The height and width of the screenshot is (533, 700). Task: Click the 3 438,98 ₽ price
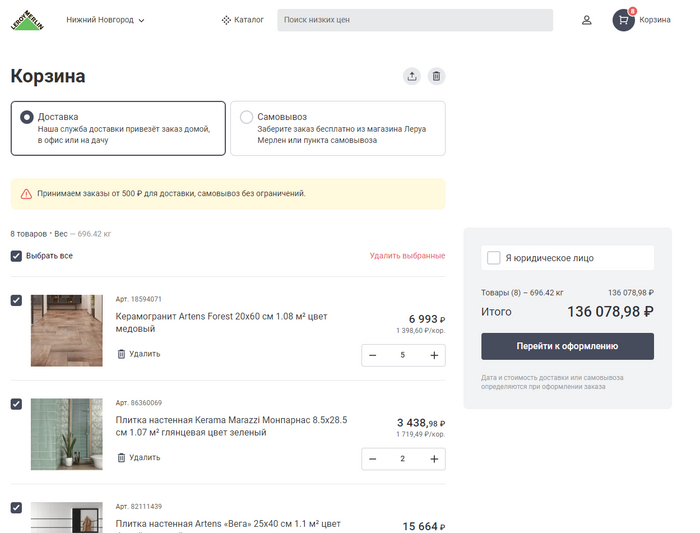[421, 423]
